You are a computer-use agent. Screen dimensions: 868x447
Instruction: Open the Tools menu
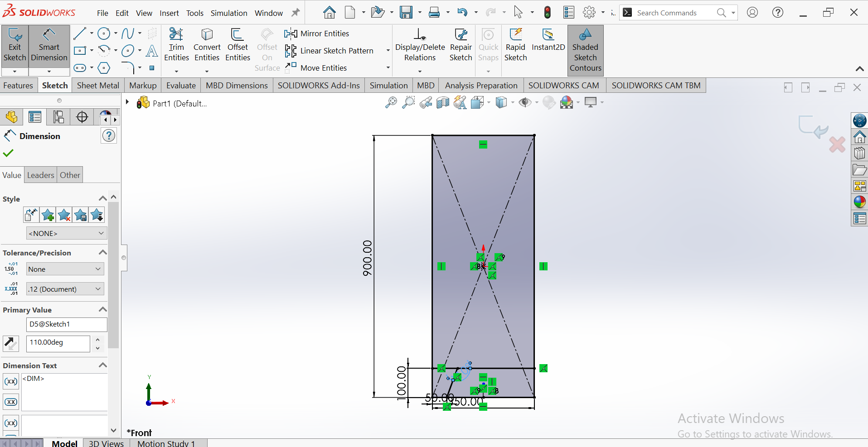point(195,13)
